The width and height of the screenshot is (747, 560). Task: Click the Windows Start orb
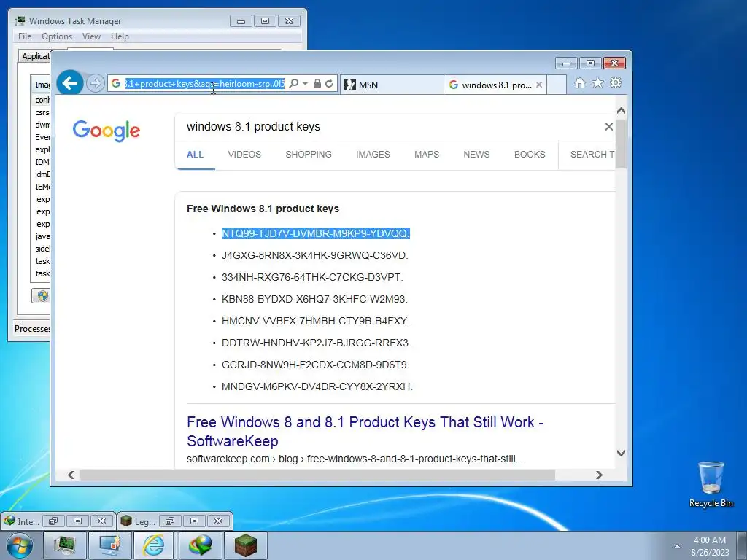[x=20, y=545]
